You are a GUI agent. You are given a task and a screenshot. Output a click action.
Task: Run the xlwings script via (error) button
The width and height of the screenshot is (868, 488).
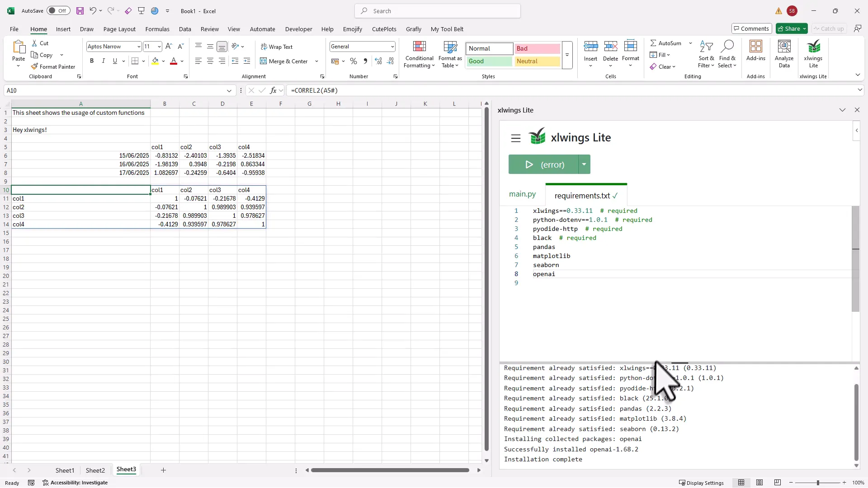pyautogui.click(x=542, y=164)
